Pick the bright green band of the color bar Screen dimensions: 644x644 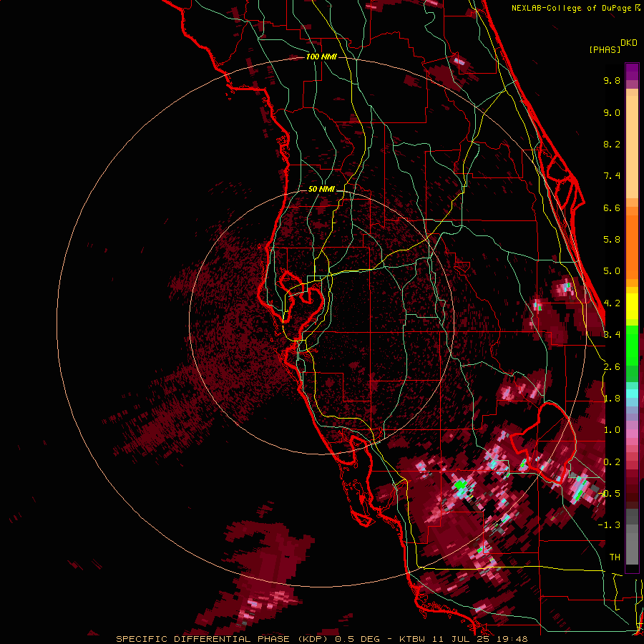(632, 345)
